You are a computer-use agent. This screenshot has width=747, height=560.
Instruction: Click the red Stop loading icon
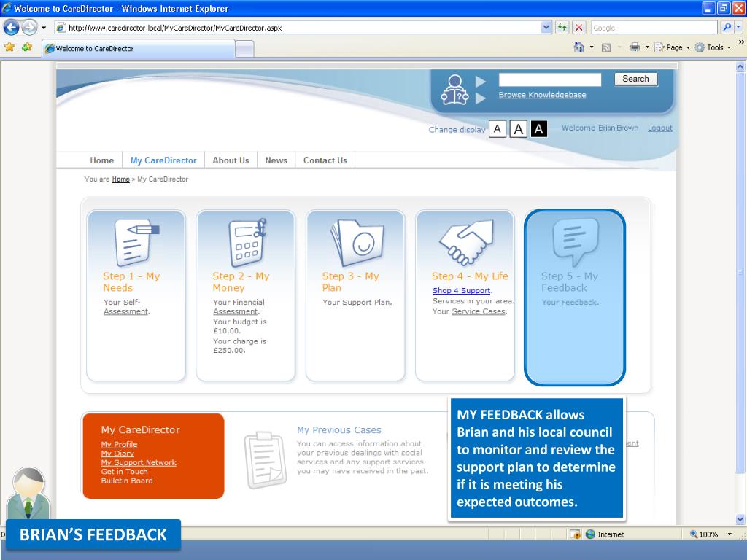[x=578, y=28]
